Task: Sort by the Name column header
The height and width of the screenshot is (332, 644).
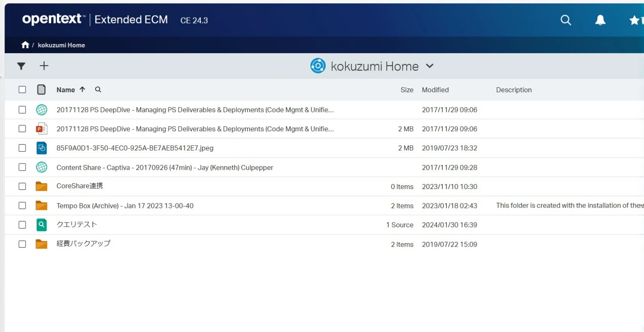Action: (x=66, y=90)
